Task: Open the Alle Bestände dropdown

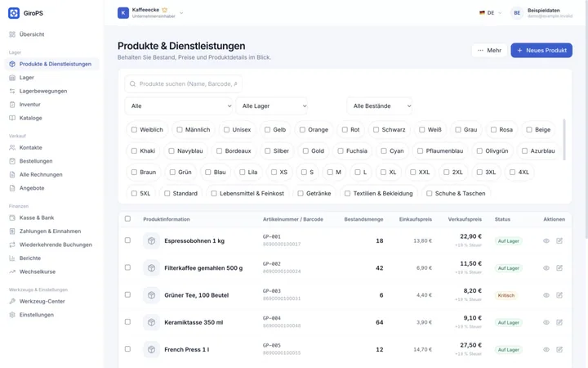Action: pos(380,105)
